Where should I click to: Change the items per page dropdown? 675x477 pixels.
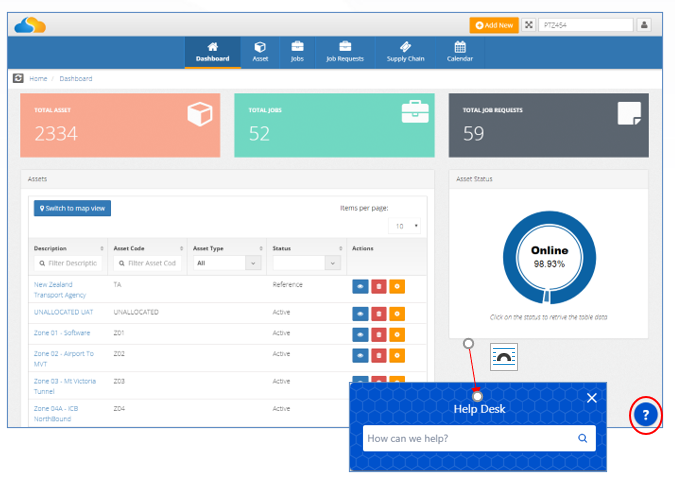404,226
